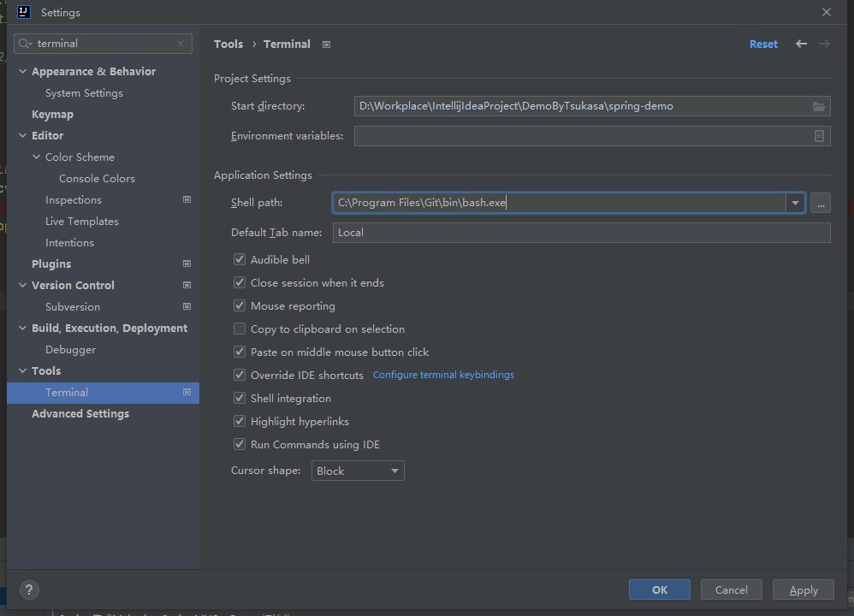This screenshot has width=854, height=616.
Task: Go forward with the right arrow
Action: point(824,44)
